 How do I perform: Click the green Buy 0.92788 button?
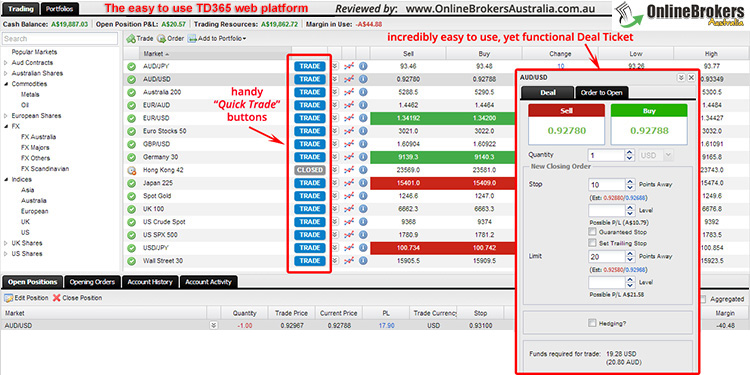[649, 124]
